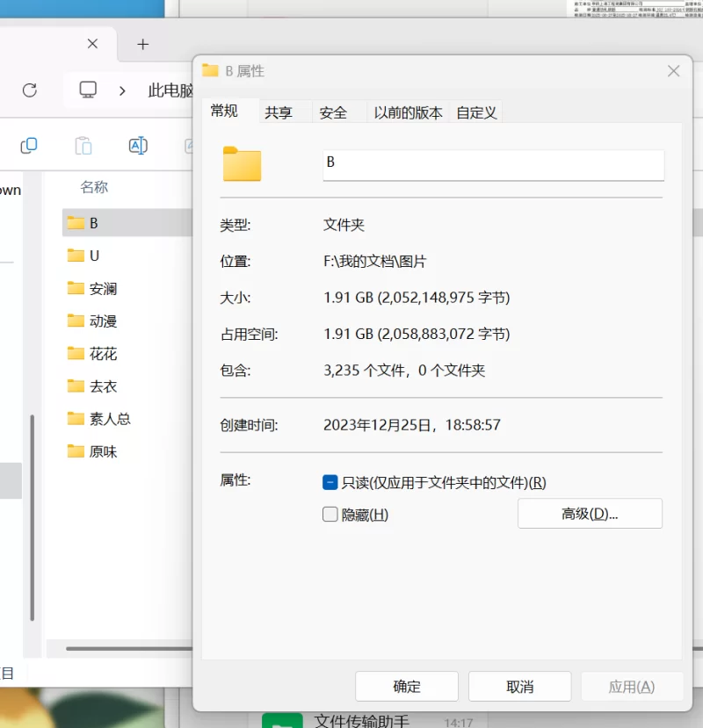Click the copy icon in Explorer toolbar
703x728 pixels.
tap(29, 145)
